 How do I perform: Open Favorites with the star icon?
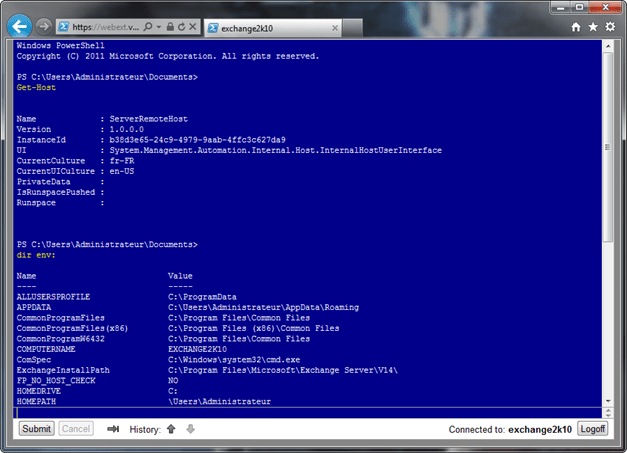coord(593,24)
